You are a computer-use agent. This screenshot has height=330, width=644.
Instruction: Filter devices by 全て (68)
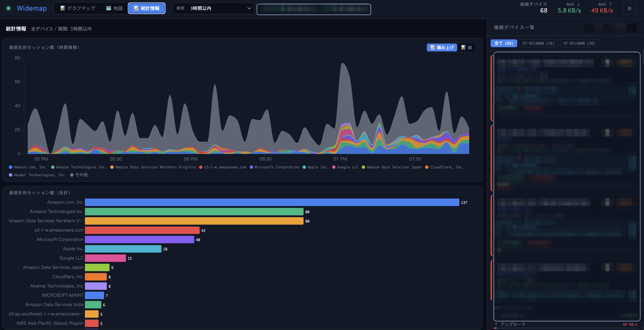click(x=503, y=43)
